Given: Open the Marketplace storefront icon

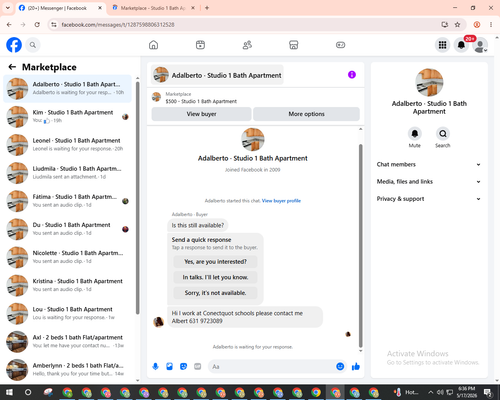Looking at the screenshot, I should pos(294,45).
